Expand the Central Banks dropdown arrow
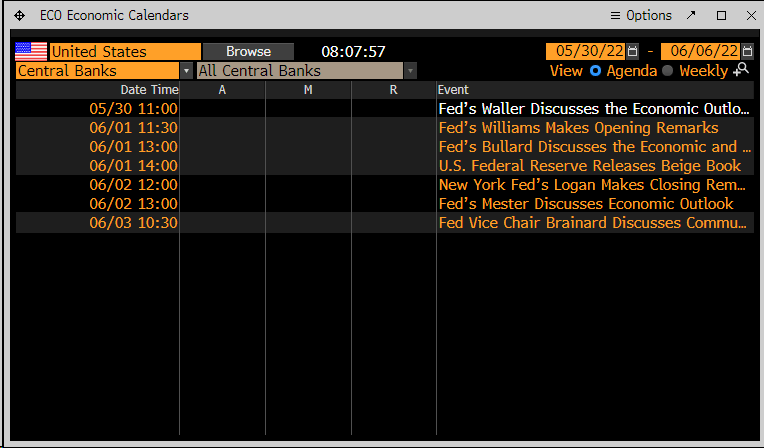Viewport: 764px width, 448px height. pyautogui.click(x=186, y=71)
